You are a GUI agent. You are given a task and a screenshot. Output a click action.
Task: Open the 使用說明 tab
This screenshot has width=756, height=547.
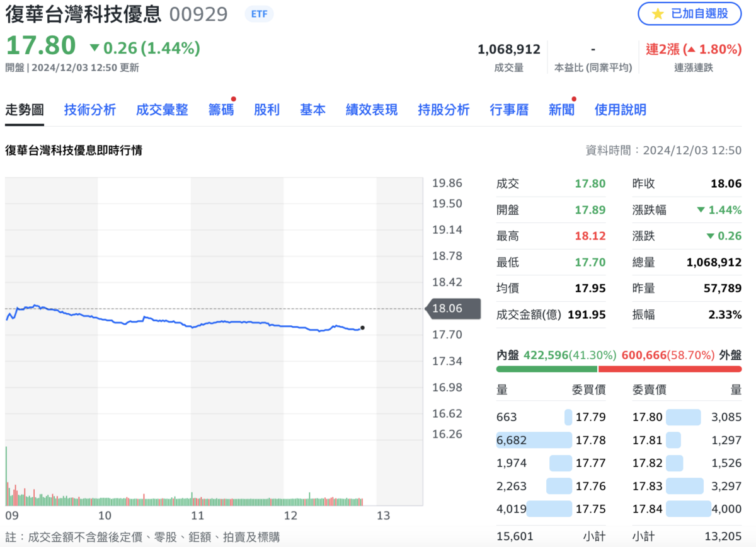[621, 110]
